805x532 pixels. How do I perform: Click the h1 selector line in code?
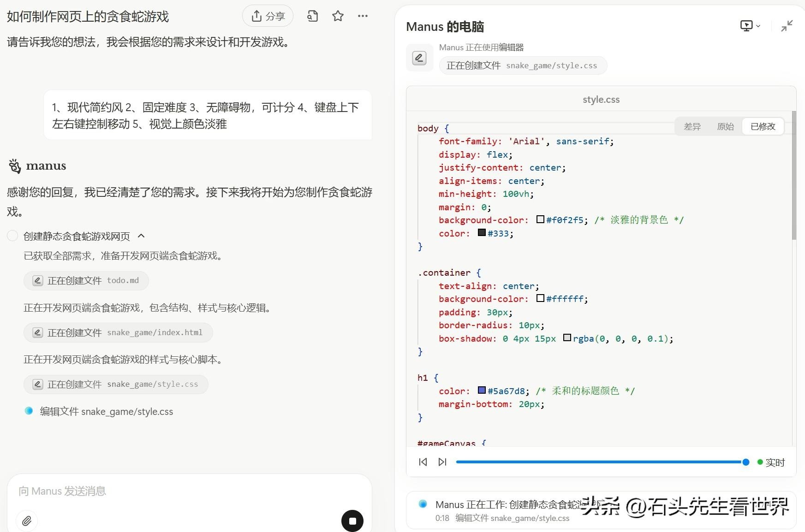click(x=428, y=378)
